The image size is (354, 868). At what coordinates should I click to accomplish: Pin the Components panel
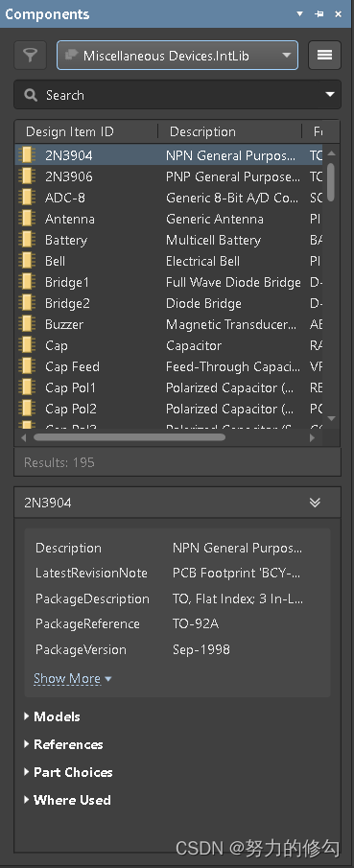click(319, 13)
